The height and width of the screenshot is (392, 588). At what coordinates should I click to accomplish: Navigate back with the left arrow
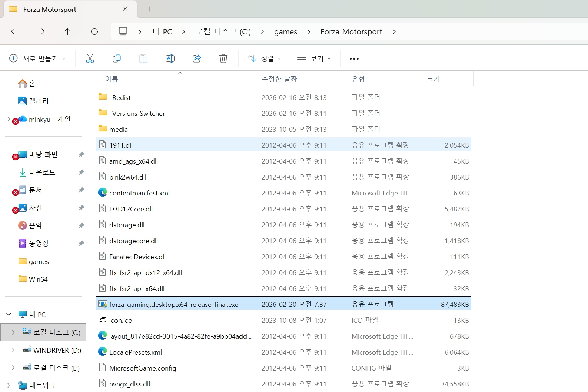coord(14,31)
